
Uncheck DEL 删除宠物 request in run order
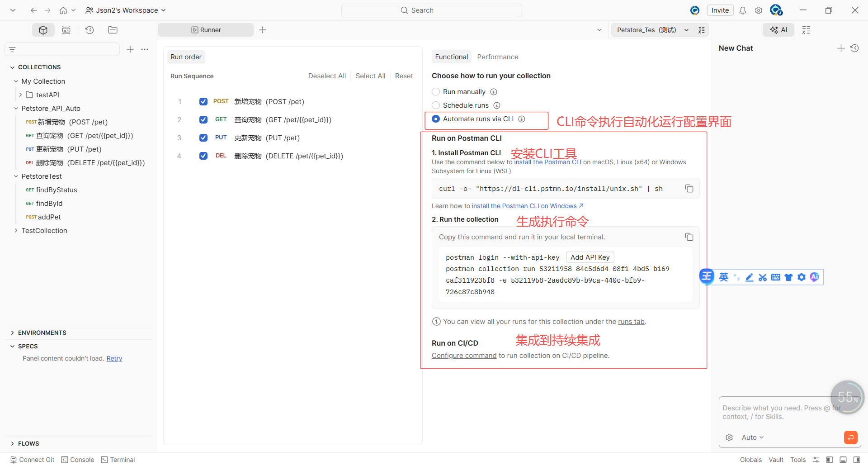203,156
